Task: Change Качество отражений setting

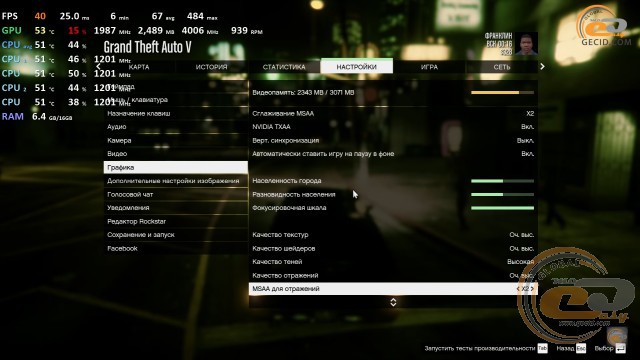Action: 393,275
